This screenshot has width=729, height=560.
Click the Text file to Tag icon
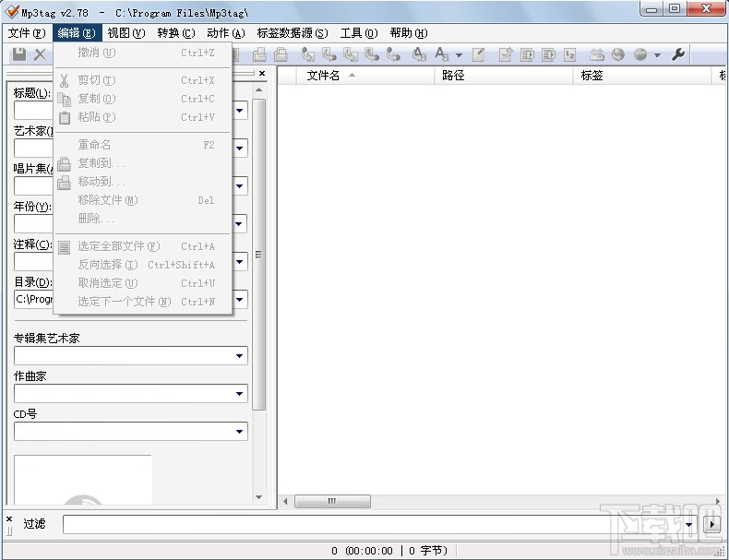pyautogui.click(x=372, y=54)
